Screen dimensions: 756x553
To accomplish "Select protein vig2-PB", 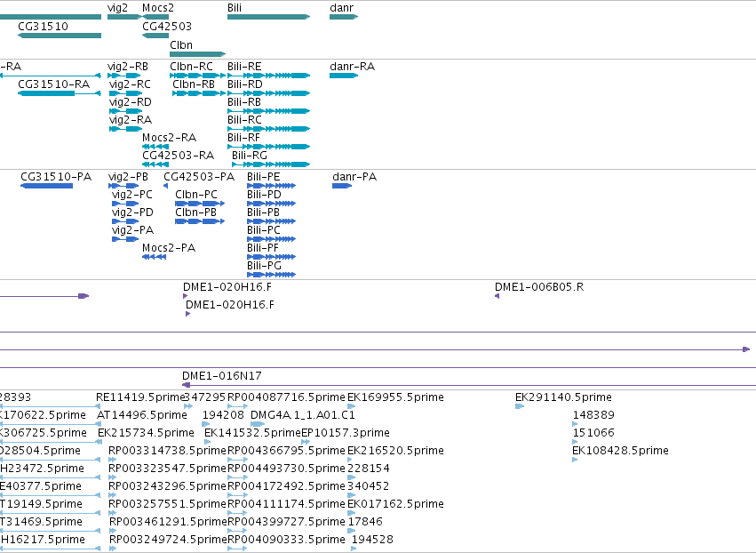I will (123, 186).
